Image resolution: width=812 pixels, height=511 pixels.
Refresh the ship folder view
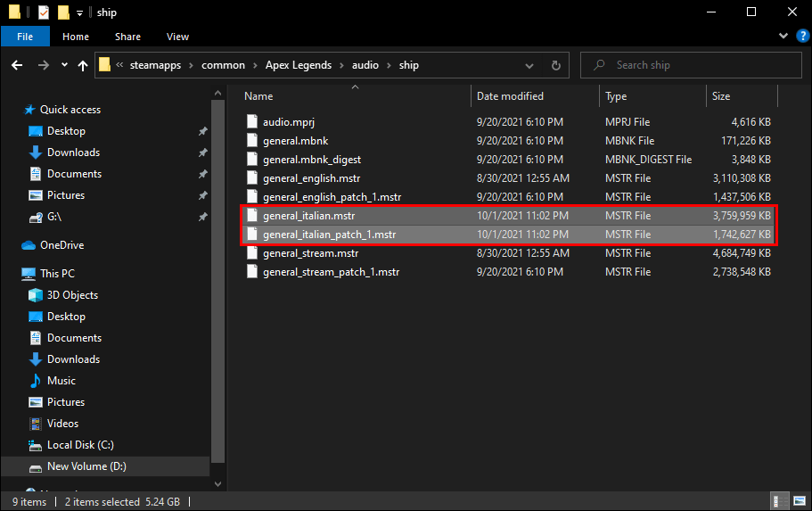pyautogui.click(x=556, y=65)
